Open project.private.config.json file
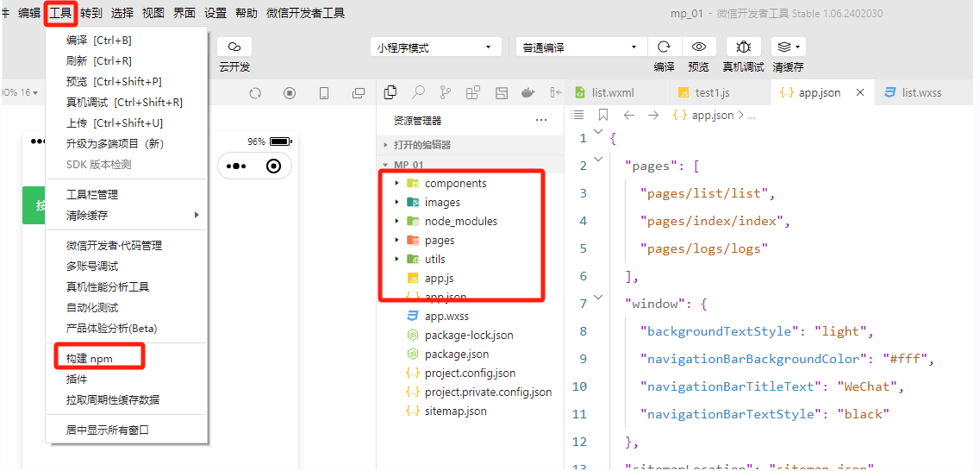This screenshot has width=980, height=471. (470, 392)
